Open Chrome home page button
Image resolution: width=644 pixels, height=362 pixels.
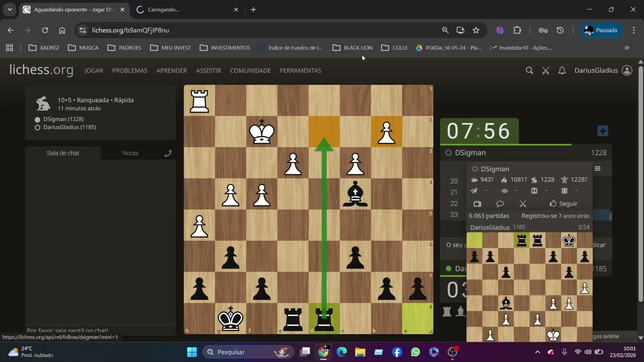62,30
